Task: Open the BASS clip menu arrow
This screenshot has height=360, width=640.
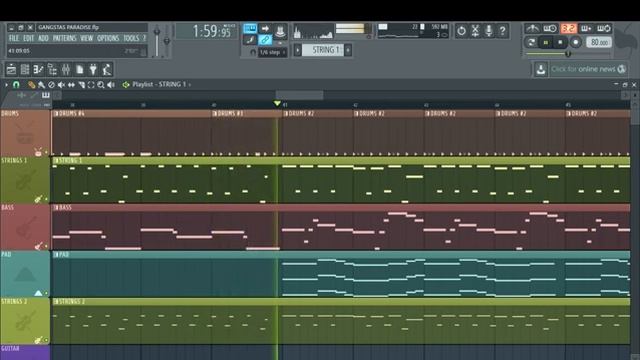Action: pos(56,208)
